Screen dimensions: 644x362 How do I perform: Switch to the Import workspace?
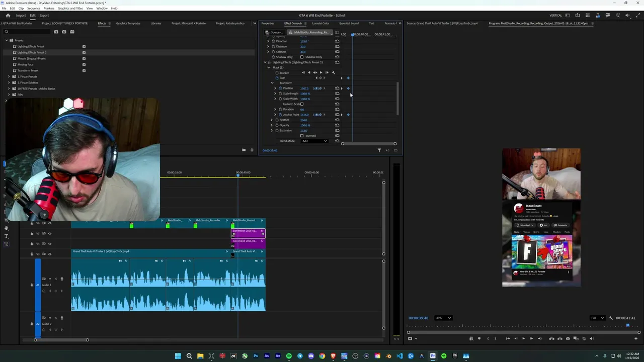(x=21, y=15)
